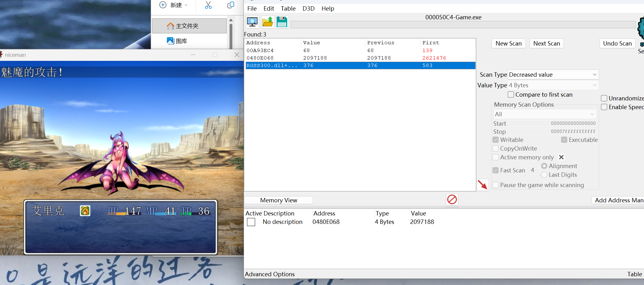The image size is (644, 285).
Task: Click the process name 000050C4-Game.exe
Action: (x=453, y=17)
